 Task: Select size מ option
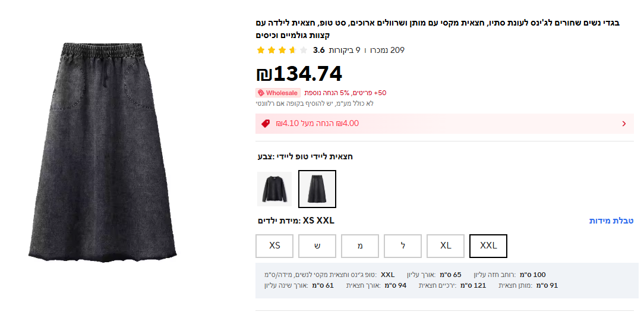360,246
